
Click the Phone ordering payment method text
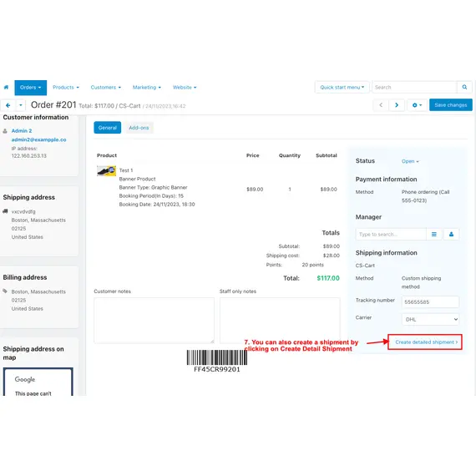tap(425, 196)
